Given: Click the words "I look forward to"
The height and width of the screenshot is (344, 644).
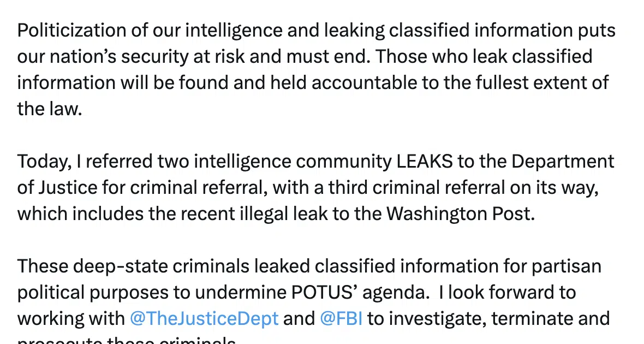Looking at the screenshot, I should coord(507,293).
